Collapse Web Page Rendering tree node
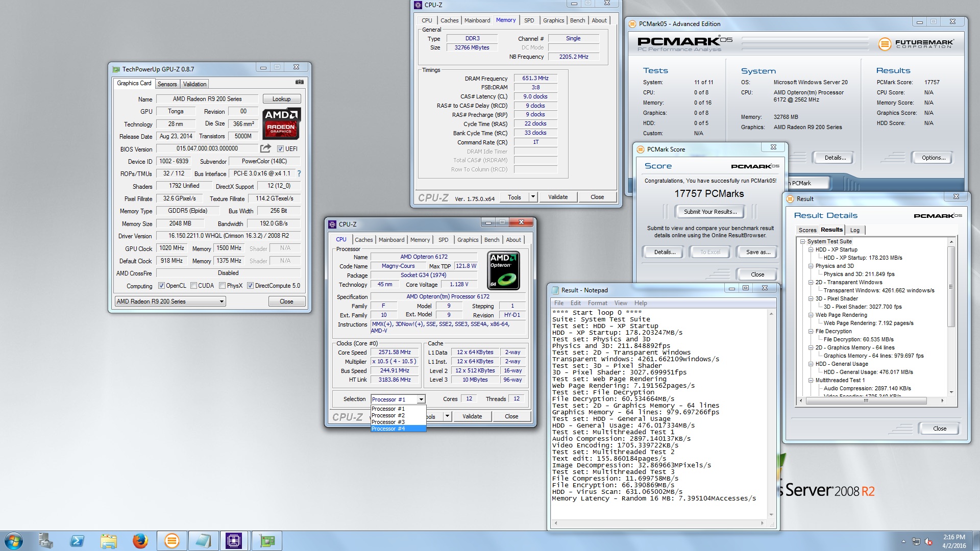Image resolution: width=980 pixels, height=551 pixels. click(x=811, y=315)
